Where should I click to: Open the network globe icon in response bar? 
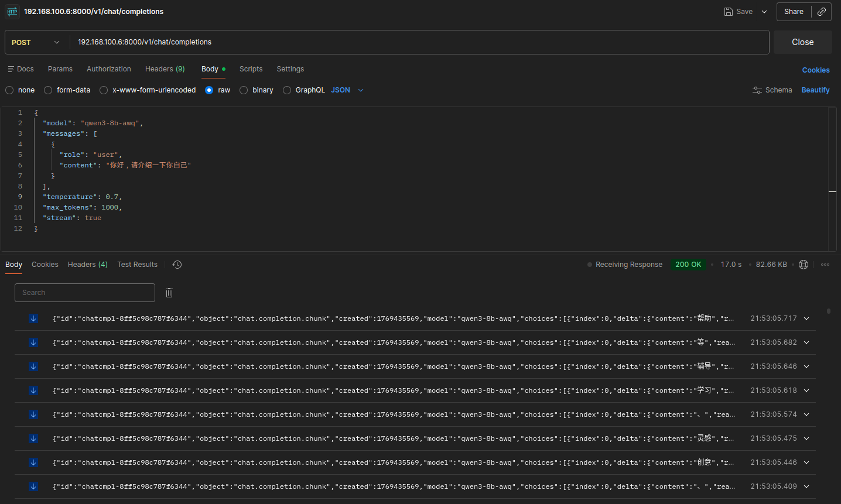tap(804, 265)
